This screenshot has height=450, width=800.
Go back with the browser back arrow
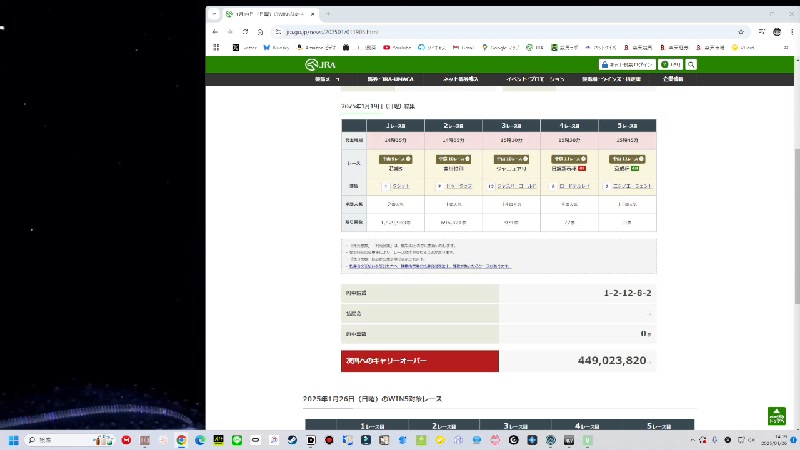pyautogui.click(x=216, y=31)
